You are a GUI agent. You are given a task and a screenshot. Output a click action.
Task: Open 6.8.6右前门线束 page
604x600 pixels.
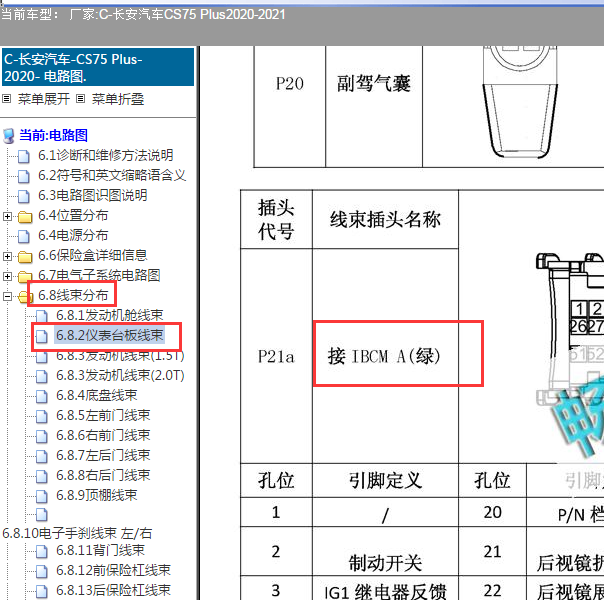coord(103,435)
